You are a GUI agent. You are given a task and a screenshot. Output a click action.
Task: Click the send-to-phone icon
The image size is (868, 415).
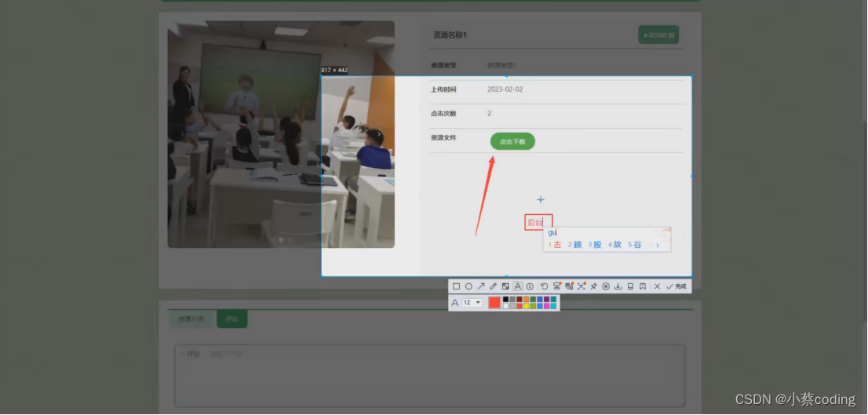(630, 286)
